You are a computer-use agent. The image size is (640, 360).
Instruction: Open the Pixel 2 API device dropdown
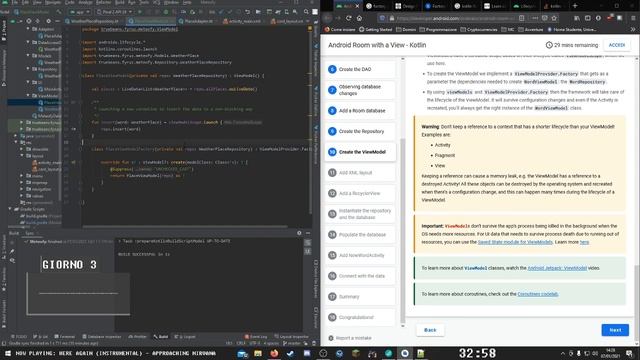pos(114,12)
